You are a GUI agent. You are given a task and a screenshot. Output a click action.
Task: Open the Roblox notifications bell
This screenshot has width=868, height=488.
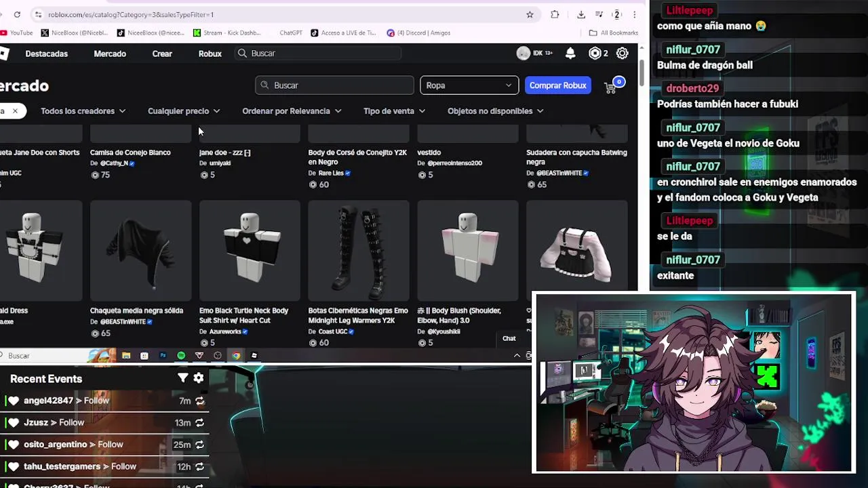[x=570, y=54]
